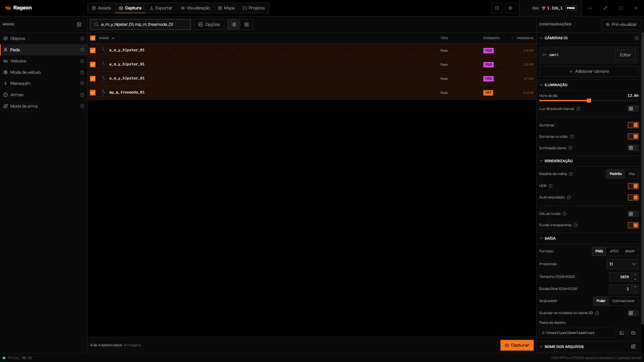The width and height of the screenshot is (644, 362).
Task: Click help icon next to Veículos
Action: coord(82,61)
